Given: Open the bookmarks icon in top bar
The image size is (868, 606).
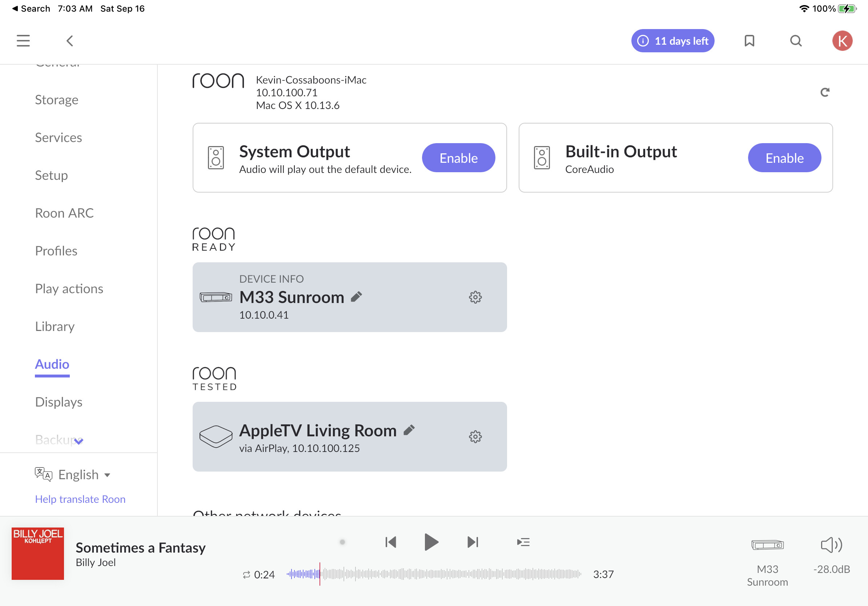Looking at the screenshot, I should point(749,41).
